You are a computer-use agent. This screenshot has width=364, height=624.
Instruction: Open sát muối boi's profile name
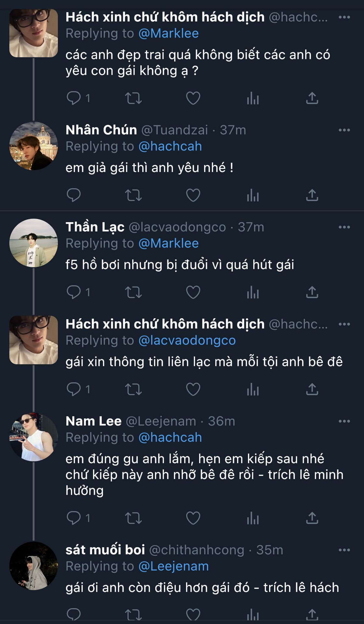coord(105,550)
